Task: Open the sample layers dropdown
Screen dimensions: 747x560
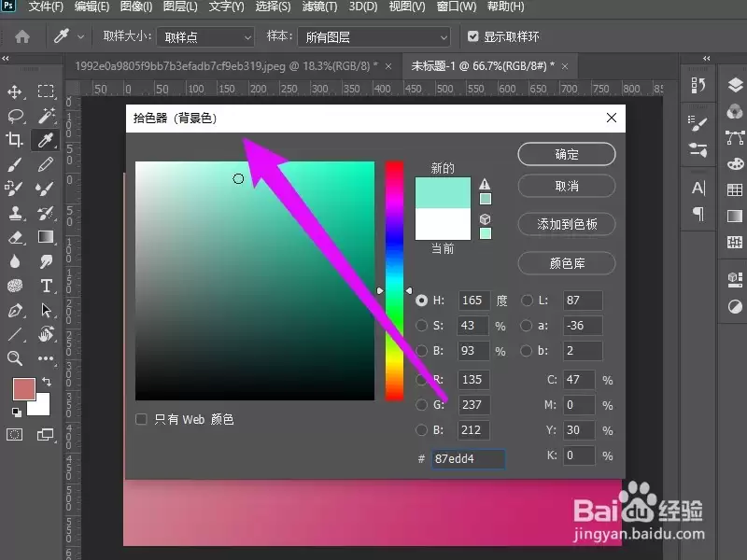Action: click(x=374, y=37)
